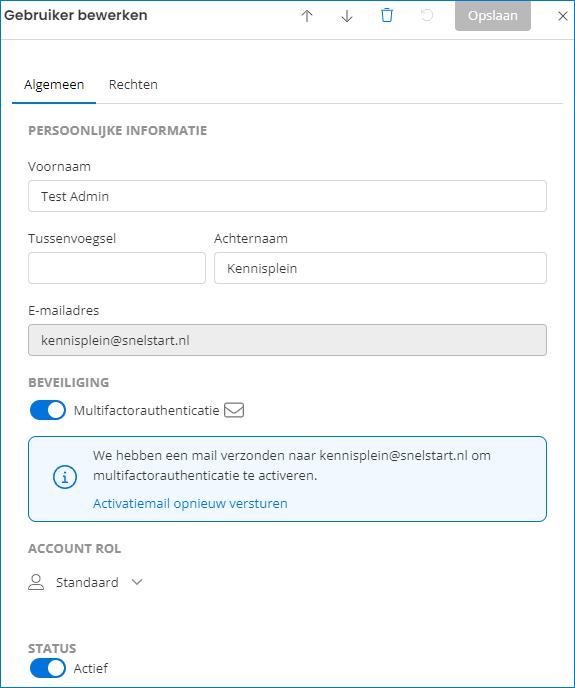Image resolution: width=575 pixels, height=688 pixels.
Task: Click the disabled E-mailadres field
Action: (x=288, y=340)
